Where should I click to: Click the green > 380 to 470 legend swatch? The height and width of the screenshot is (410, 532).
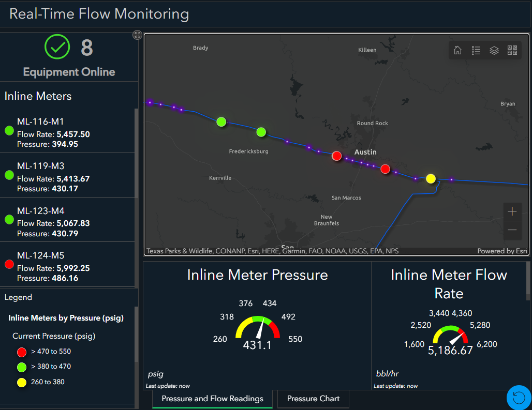[22, 367]
